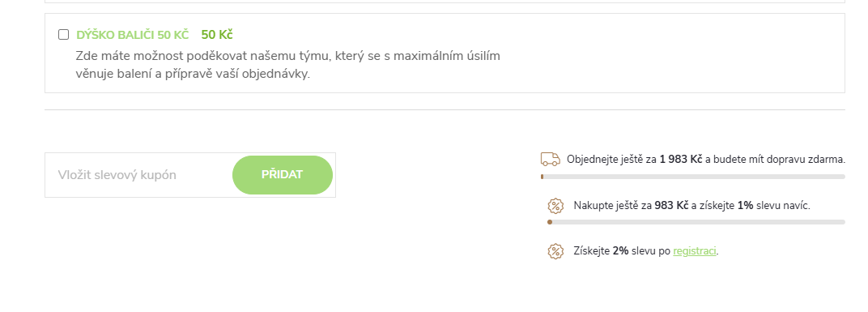Viewport: 868px width, 312px height.
Task: Click the Nakupte ještě za 983 Kč message
Action: click(692, 206)
